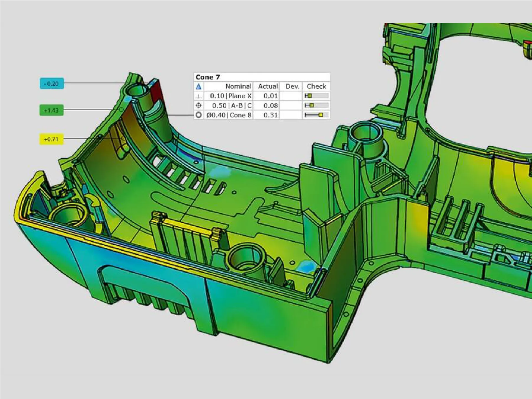Click the blue cone icon in table header
532x399 pixels.
point(198,86)
